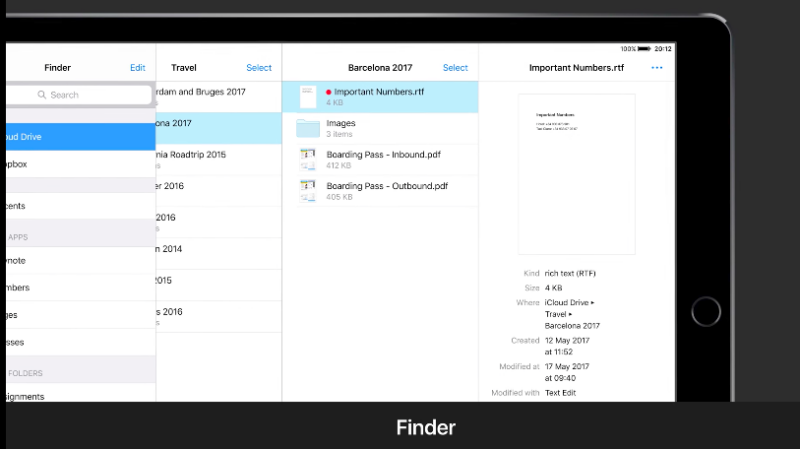Viewport: 800px width, 449px height.
Task: Select the Barcelona 2017 folder row
Action: click(218, 128)
